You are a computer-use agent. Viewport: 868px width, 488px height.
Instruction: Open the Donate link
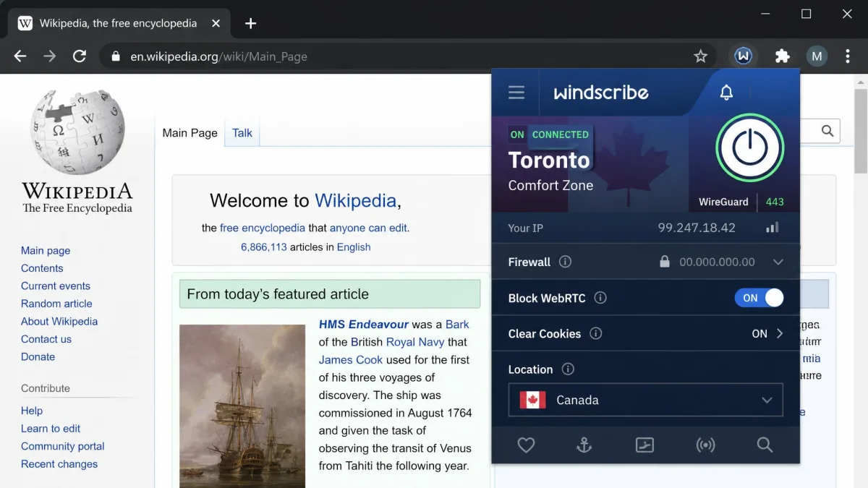pos(38,356)
